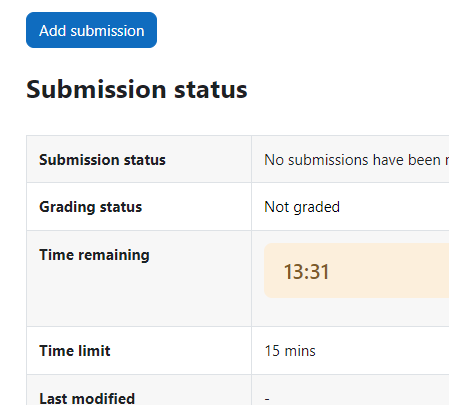Click the 15 mins value

pos(290,351)
